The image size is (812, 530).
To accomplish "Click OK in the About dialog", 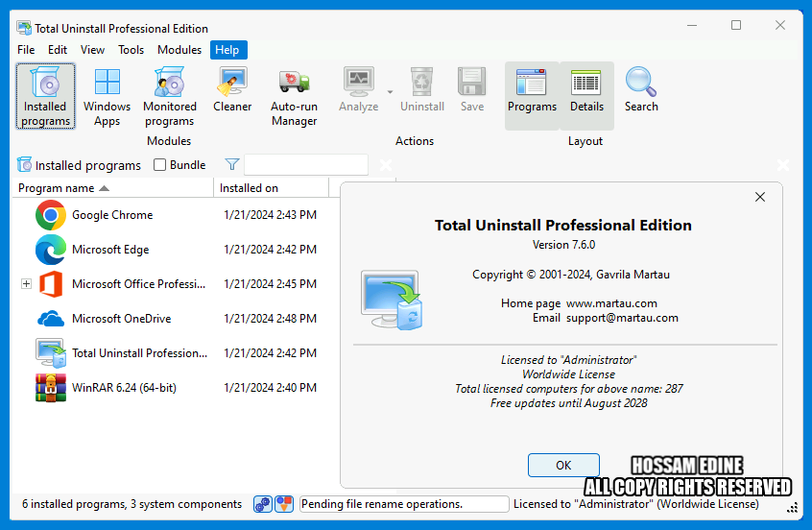I will point(563,466).
